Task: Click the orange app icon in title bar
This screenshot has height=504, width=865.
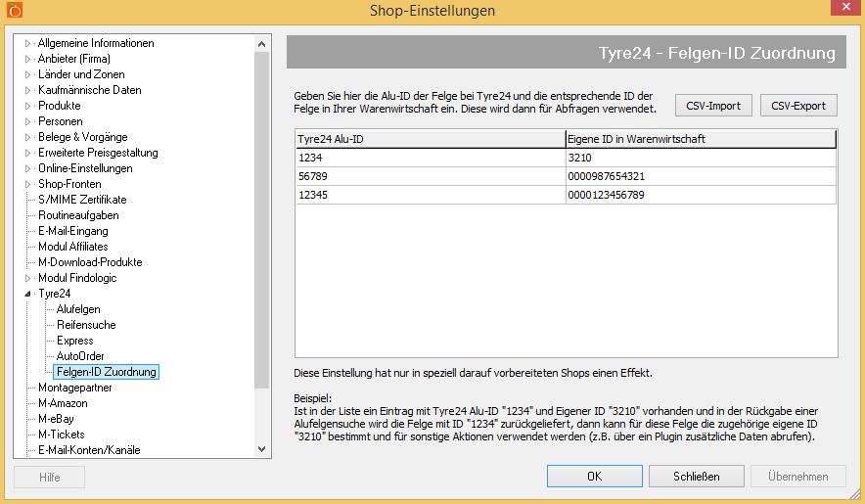Action: click(15, 10)
